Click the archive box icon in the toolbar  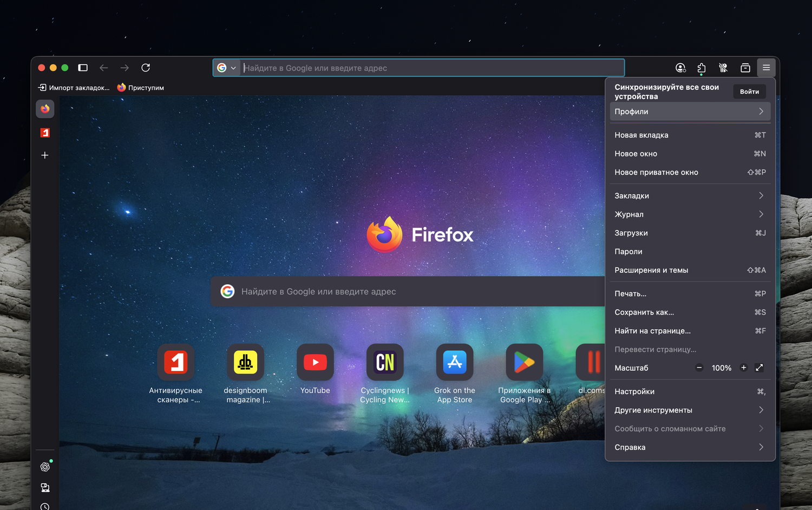(745, 68)
